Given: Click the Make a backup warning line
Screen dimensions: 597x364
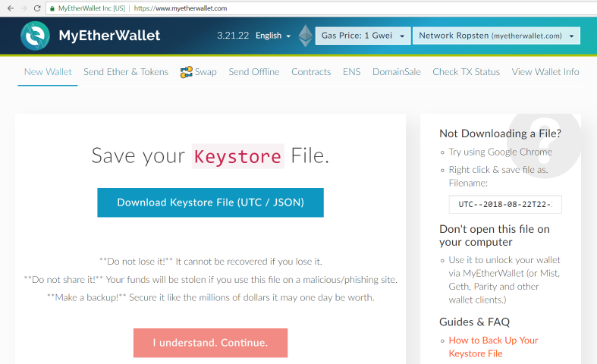Looking at the screenshot, I should (211, 298).
